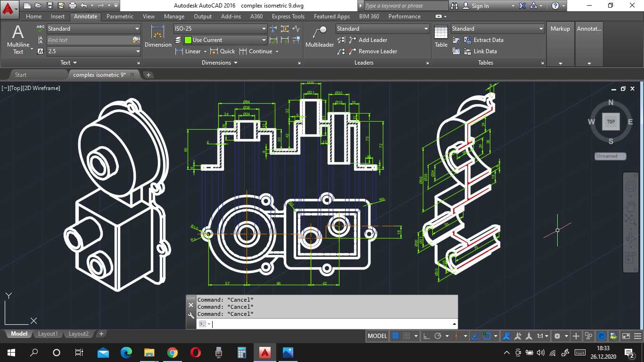
Task: Toggle MODEL space button in status bar
Action: coord(377,336)
